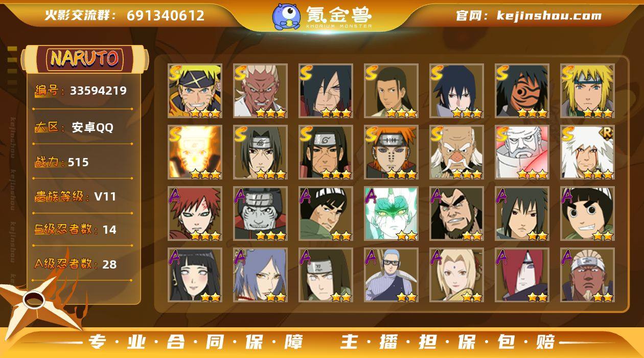Image resolution: width=644 pixels, height=358 pixels.
Task: Click the blue Khorium Monster mascot logo
Action: [x=286, y=16]
